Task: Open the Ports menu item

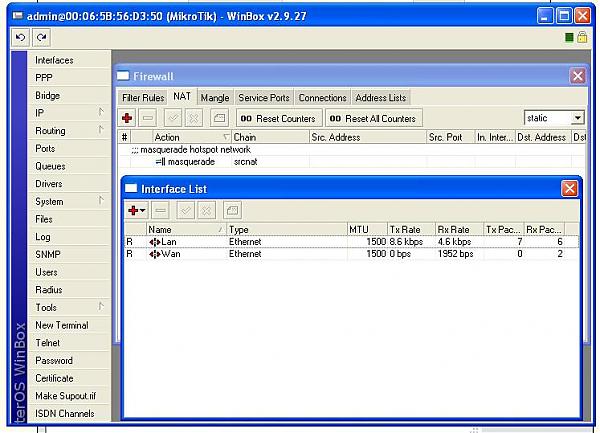Action: pos(69,148)
